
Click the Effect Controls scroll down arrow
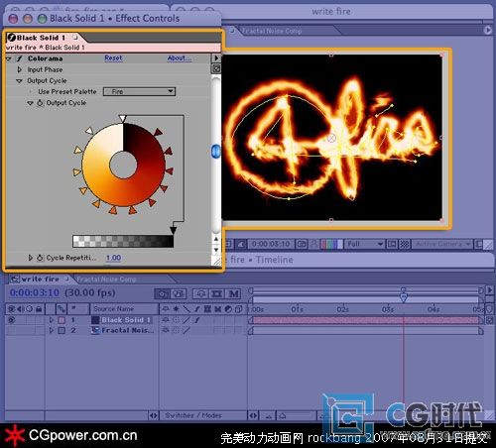coord(216,250)
